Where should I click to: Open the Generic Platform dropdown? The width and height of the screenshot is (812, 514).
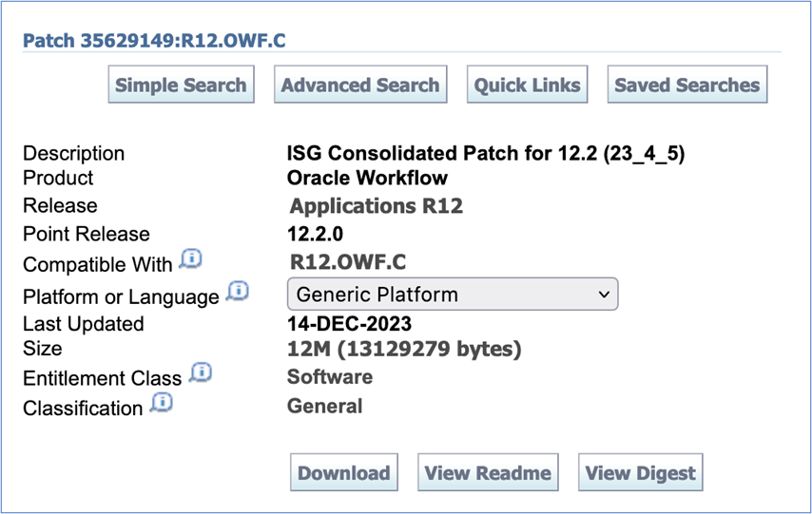[452, 295]
